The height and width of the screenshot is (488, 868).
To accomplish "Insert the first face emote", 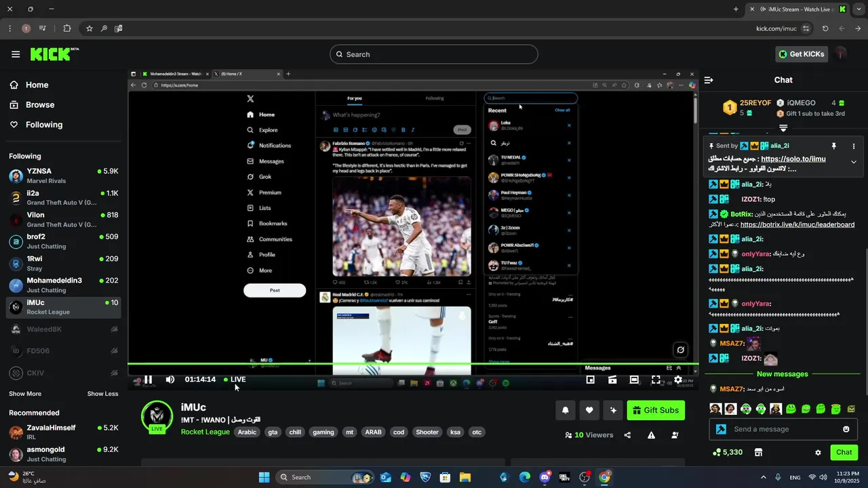I will (x=715, y=409).
